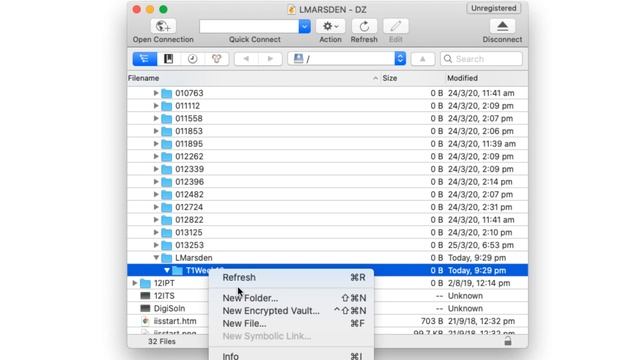Open the Action gear menu
Viewport: 640px width, 360px height.
pos(330,27)
